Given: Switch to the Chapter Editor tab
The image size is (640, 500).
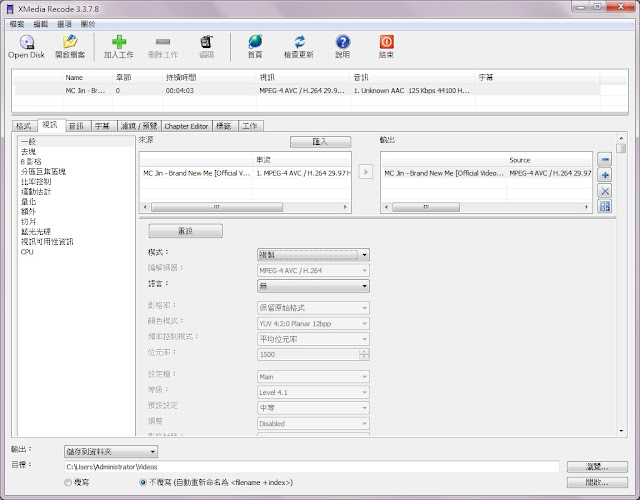Looking at the screenshot, I should click(x=187, y=126).
